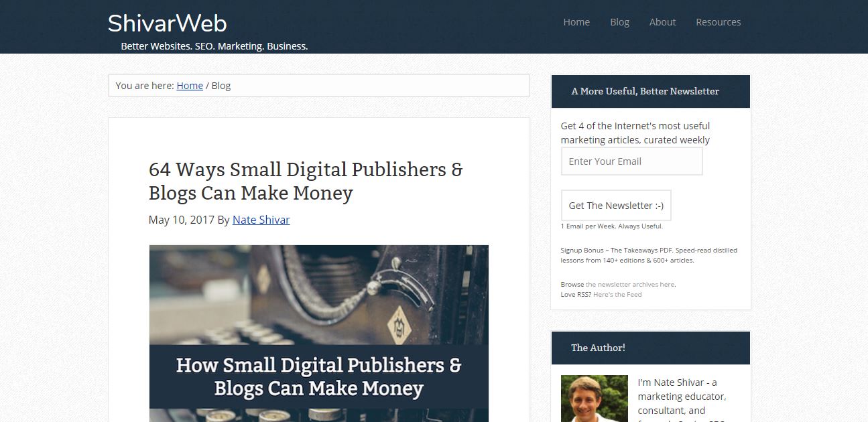Open the typewriter featured image
This screenshot has height=422, width=868.
pyautogui.click(x=319, y=334)
